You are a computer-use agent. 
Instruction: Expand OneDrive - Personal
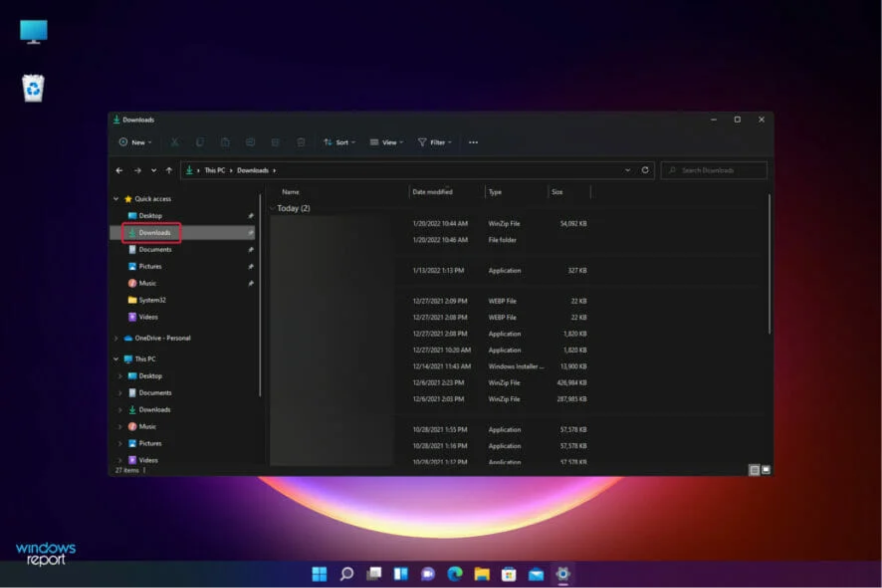coord(116,338)
